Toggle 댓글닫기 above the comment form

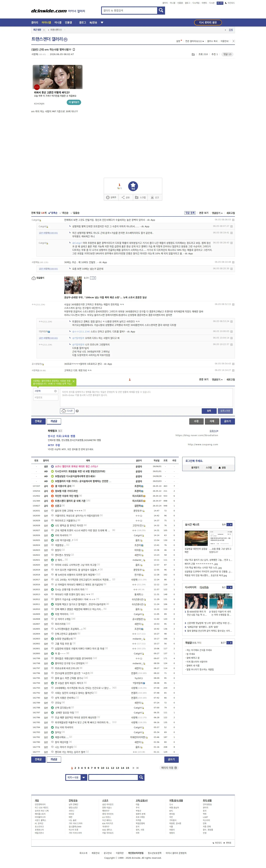click(x=217, y=380)
